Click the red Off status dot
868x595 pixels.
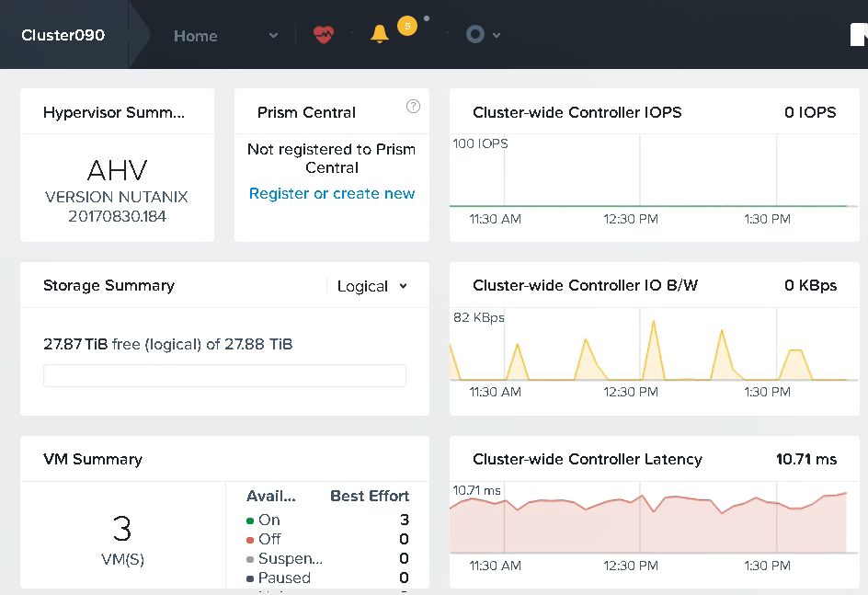click(x=250, y=539)
